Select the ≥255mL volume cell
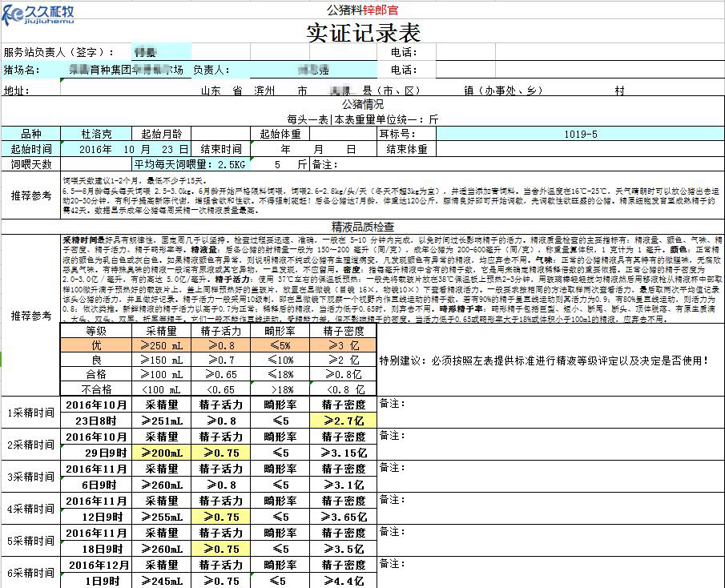The width and height of the screenshot is (725, 588). [x=161, y=517]
